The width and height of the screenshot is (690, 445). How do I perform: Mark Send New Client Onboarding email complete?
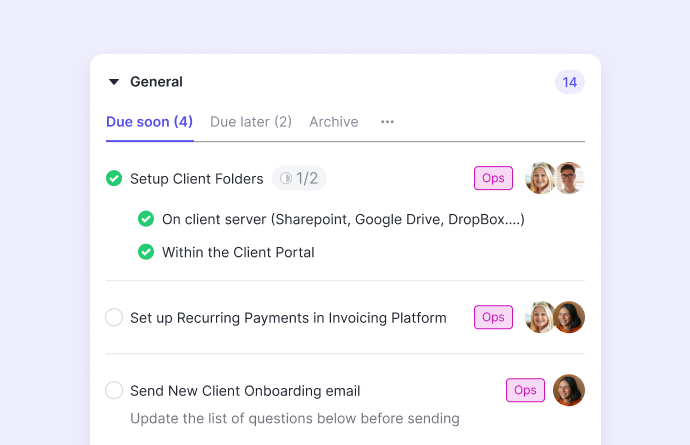[114, 391]
